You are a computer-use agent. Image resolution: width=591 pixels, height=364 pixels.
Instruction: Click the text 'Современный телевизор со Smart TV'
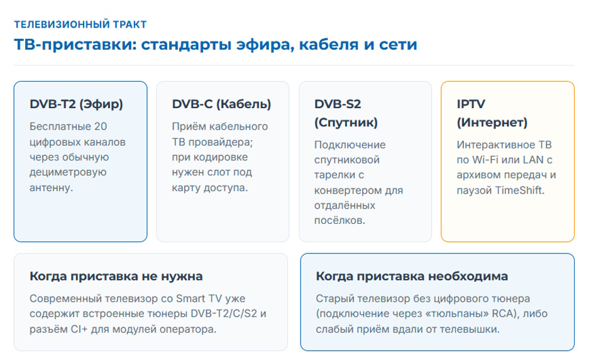126,299
